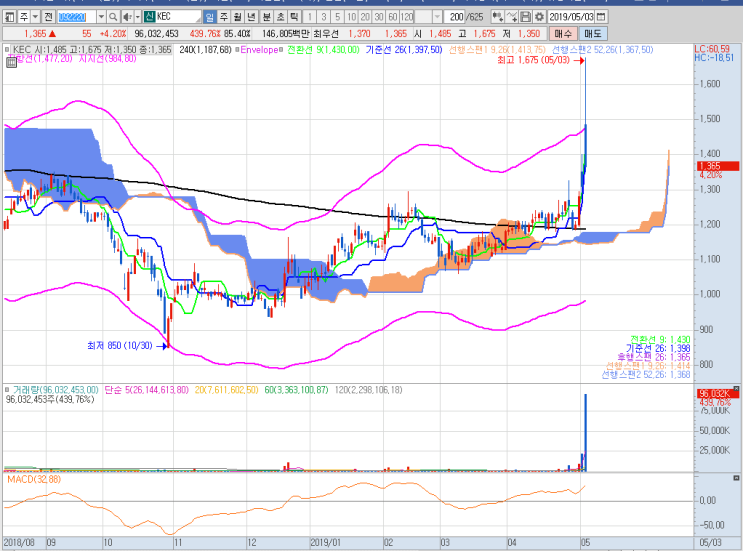
Task: Click the 240(1,187,68) moving average label
Action: [x=205, y=50]
